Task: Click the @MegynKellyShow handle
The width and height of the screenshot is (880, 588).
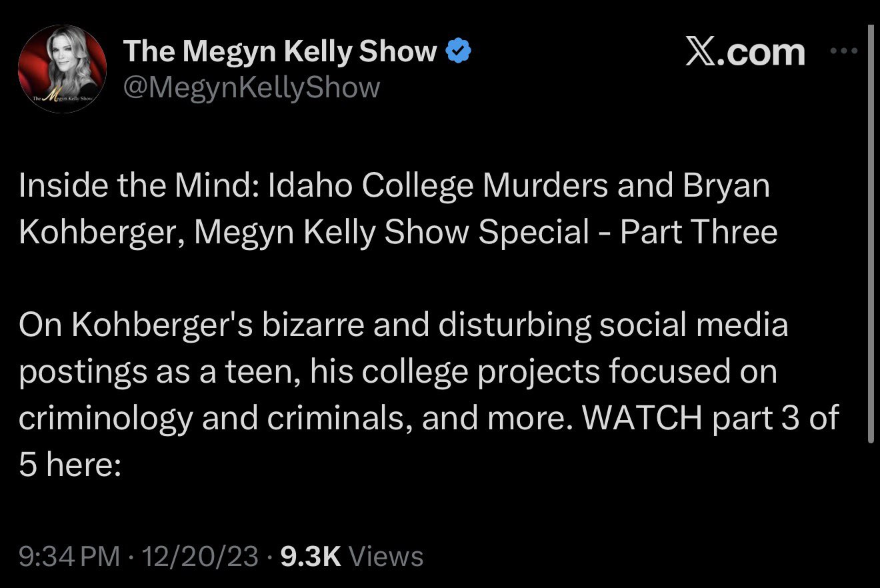Action: 252,87
